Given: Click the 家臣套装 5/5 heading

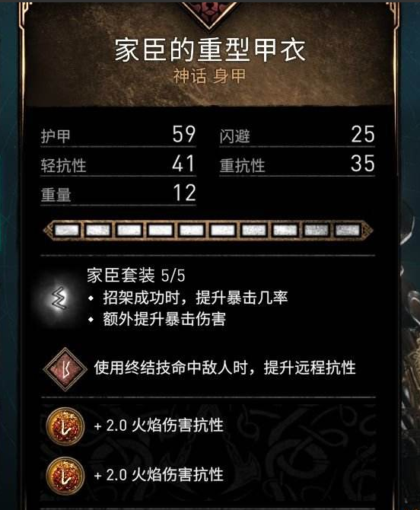Looking at the screenshot, I should click(136, 276).
